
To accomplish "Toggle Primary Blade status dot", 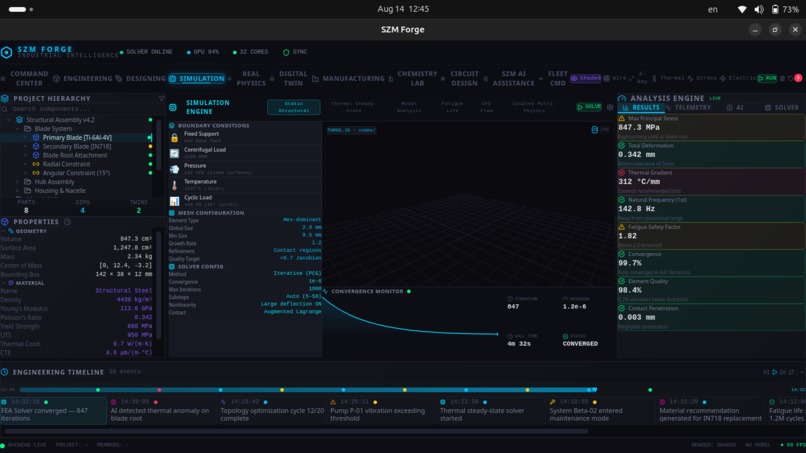I will (150, 137).
